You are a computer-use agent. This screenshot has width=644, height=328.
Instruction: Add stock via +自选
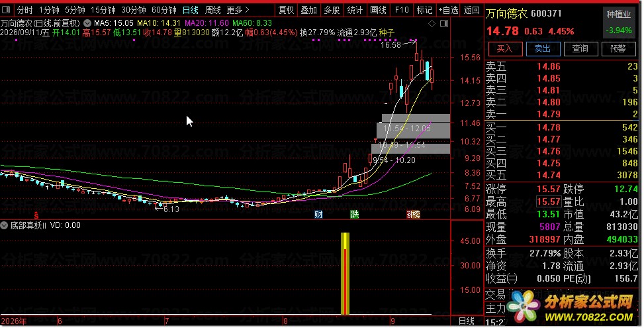[x=448, y=10]
